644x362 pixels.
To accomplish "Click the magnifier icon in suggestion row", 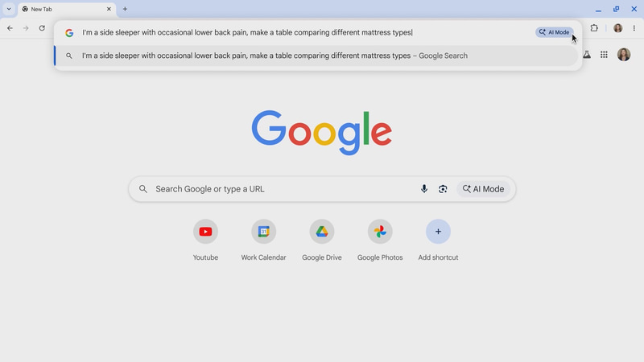I will [69, 56].
